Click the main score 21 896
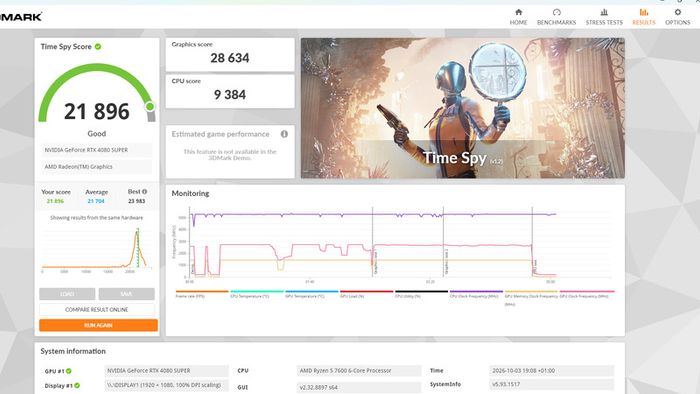This screenshot has width=700, height=394. (x=97, y=112)
